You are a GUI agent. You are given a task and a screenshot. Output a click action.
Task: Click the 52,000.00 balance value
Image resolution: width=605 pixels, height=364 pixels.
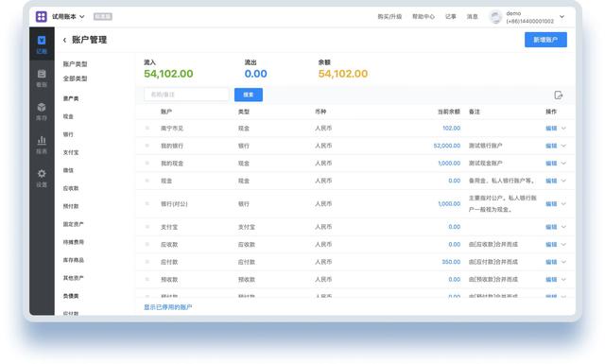447,146
